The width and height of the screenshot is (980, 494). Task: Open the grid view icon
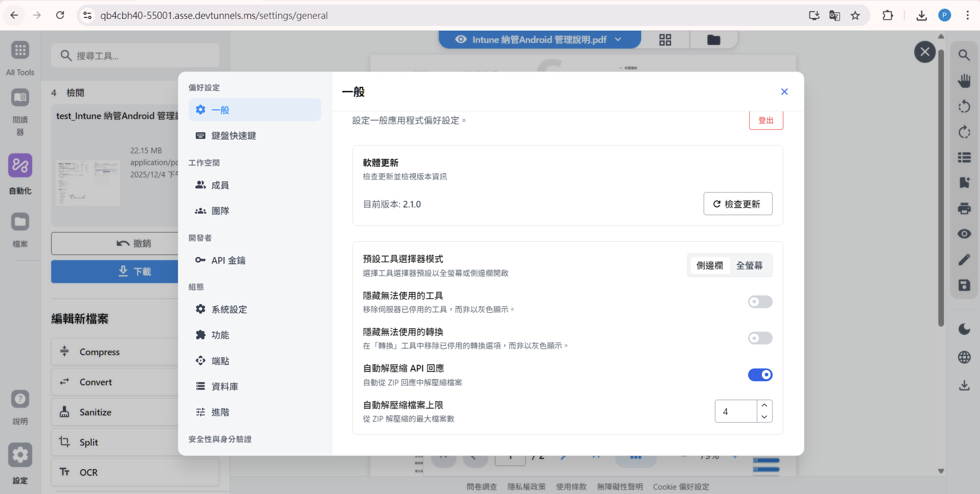pos(665,40)
